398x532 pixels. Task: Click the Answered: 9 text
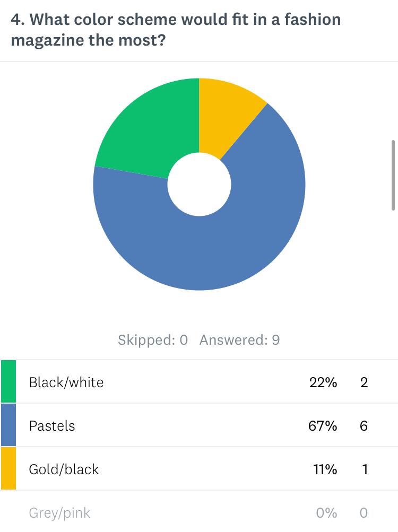point(239,340)
